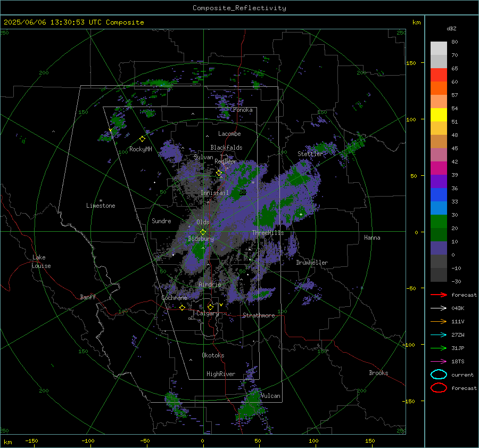The height and width of the screenshot is (448, 479).
Task: Click the Composite_Reflectivity title
Action: 240,8
